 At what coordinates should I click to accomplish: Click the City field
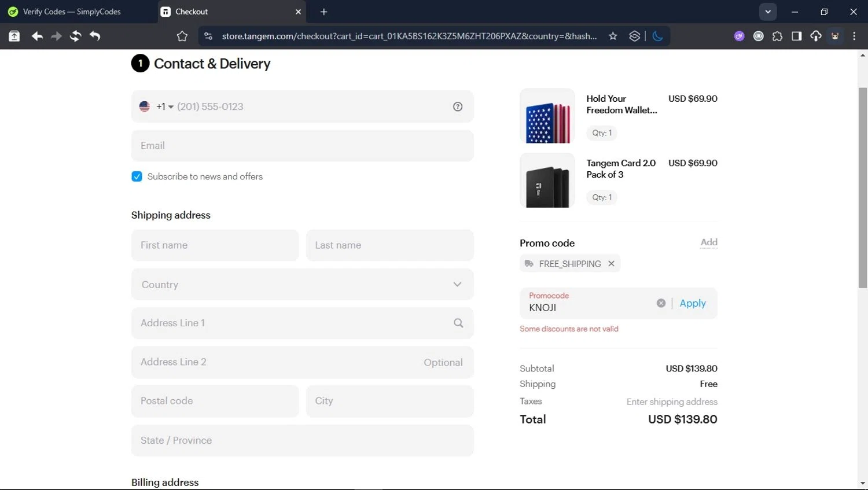point(390,401)
